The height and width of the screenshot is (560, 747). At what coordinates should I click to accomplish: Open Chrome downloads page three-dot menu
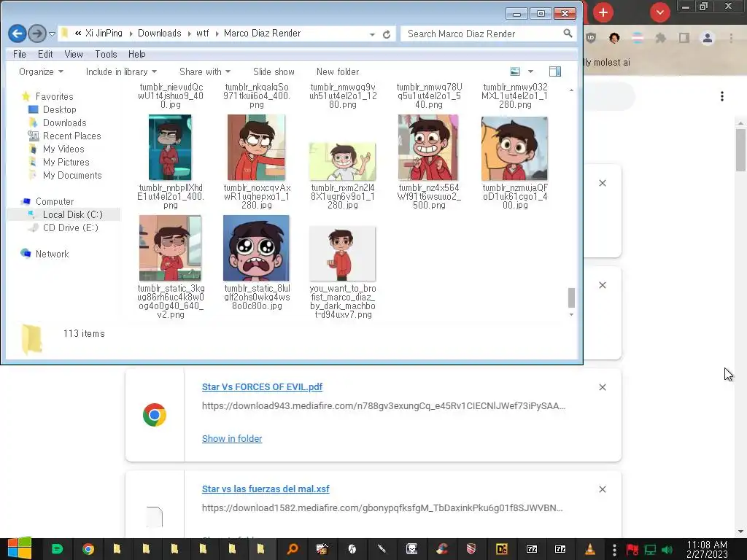point(722,97)
